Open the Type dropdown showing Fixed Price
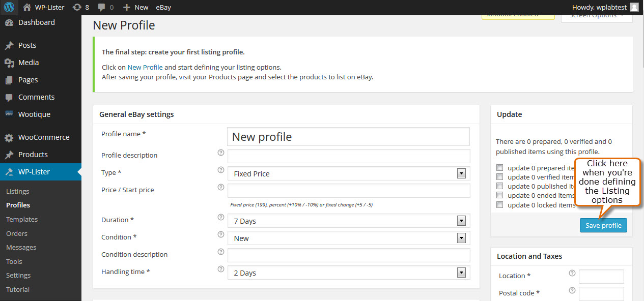 point(349,173)
